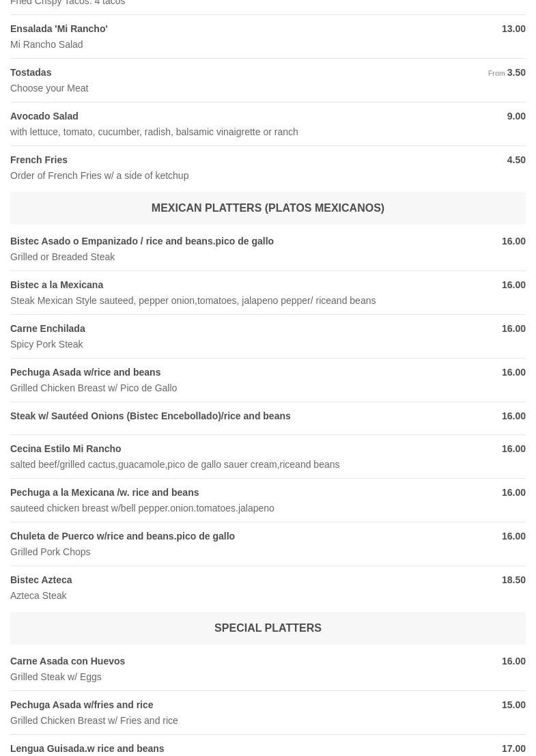The height and width of the screenshot is (756, 536).
Task: Click Pechuga a la Mexicana item
Action: point(104,492)
